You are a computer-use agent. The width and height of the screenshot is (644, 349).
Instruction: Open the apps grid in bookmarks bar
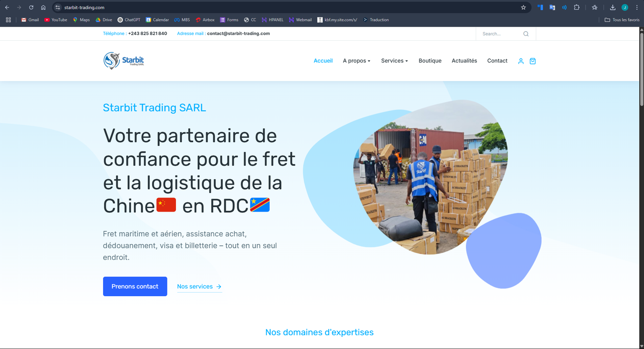[8, 20]
